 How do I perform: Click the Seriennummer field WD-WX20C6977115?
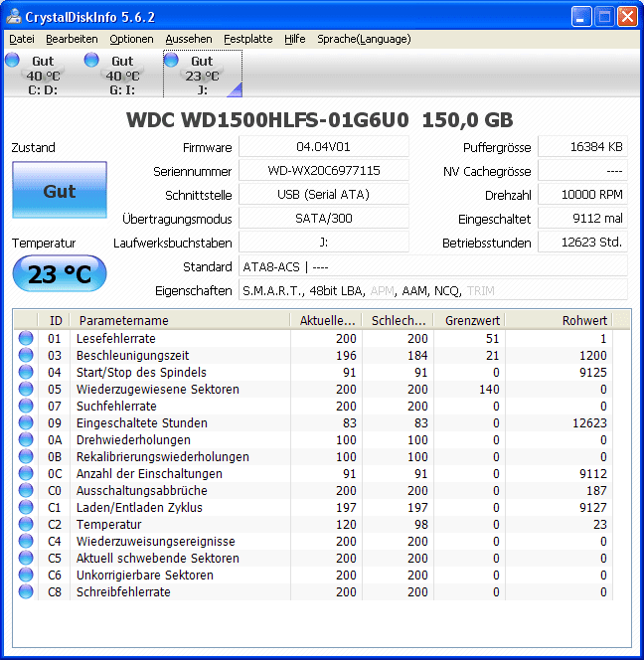tap(324, 171)
